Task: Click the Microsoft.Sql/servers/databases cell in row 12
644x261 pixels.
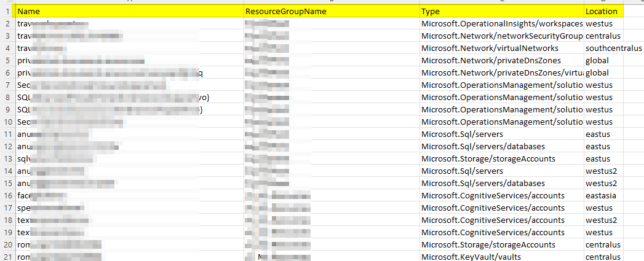Action: tap(501, 147)
